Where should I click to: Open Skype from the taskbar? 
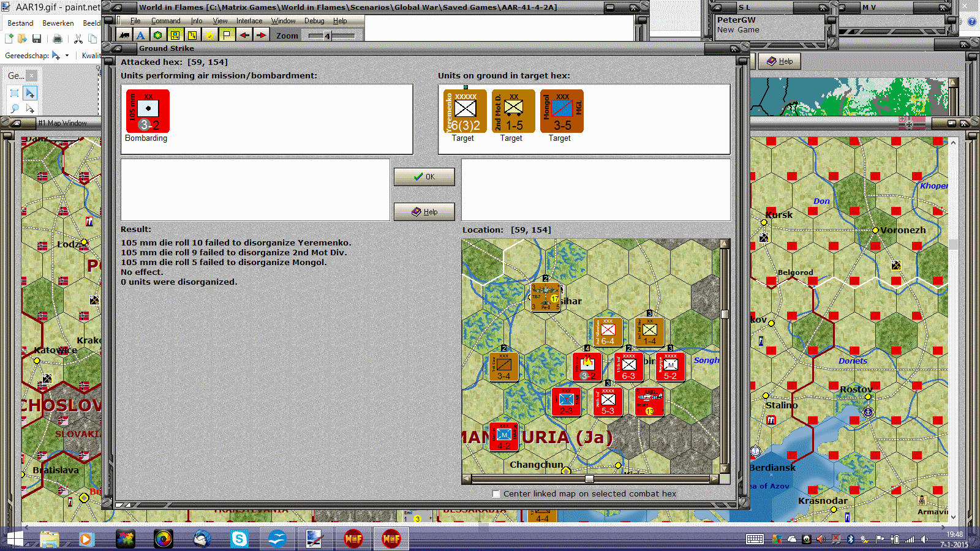click(239, 539)
